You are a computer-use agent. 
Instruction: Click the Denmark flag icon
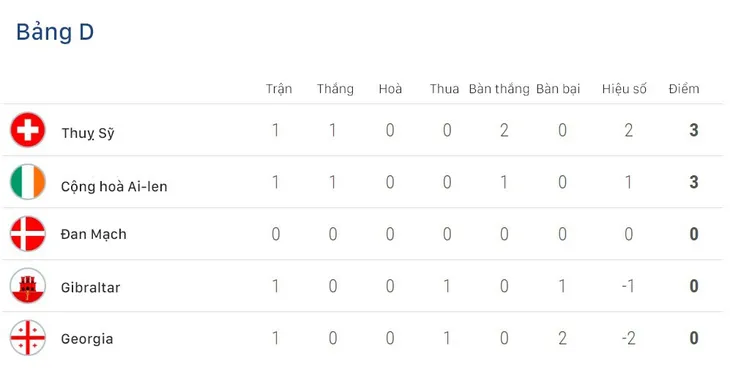tap(28, 234)
